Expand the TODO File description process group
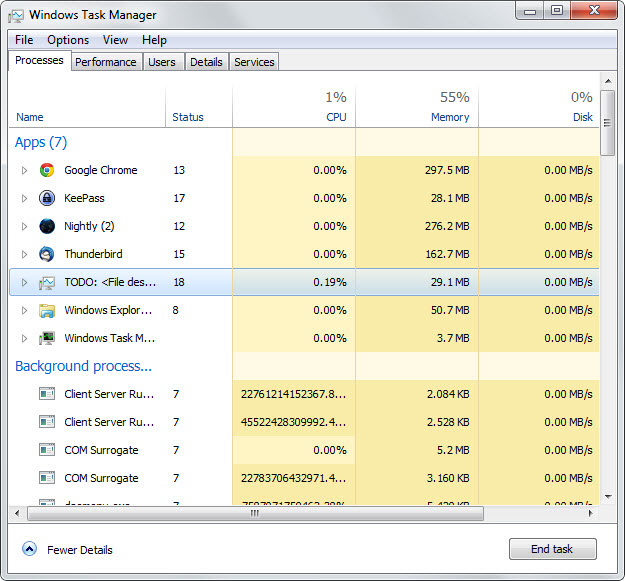 coord(24,283)
